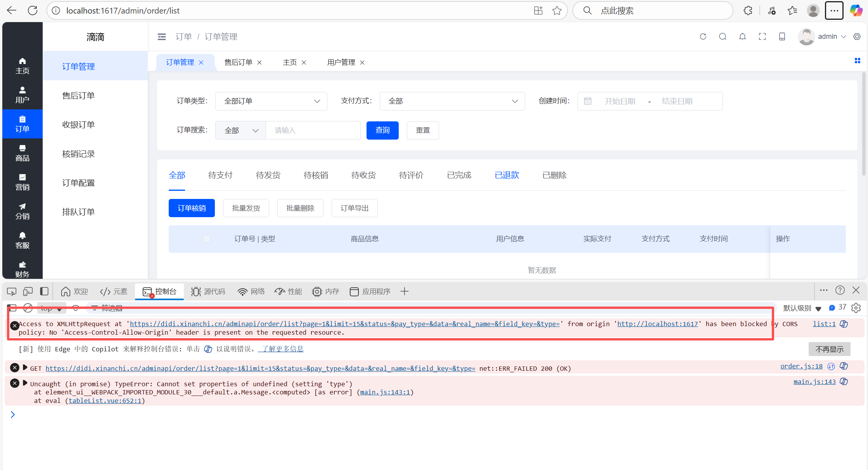Viewport: 868px width, 470px height.
Task: Click the bell notification icon
Action: [742, 36]
